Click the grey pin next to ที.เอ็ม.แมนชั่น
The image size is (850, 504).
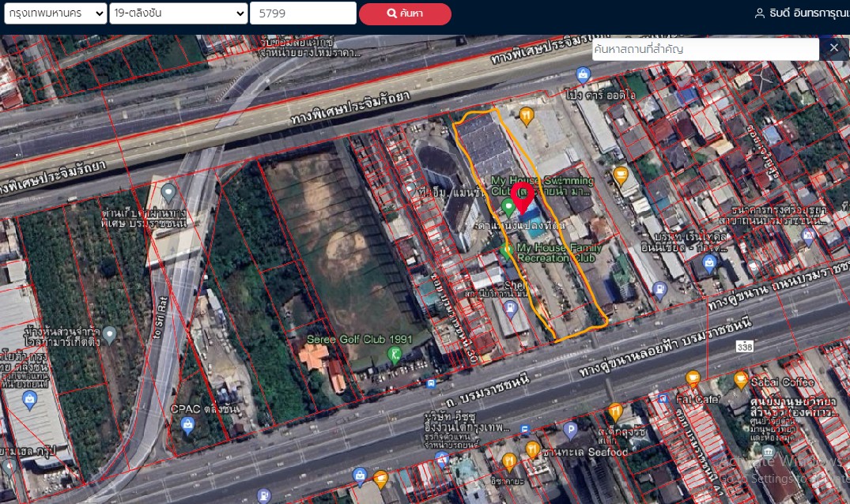pyautogui.click(x=410, y=188)
